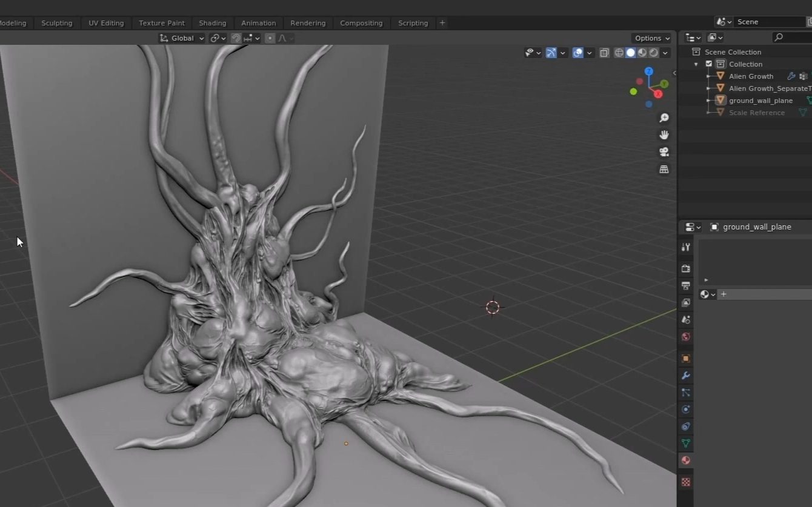Select Scale Reference in the outliner
The height and width of the screenshot is (507, 812).
(756, 113)
